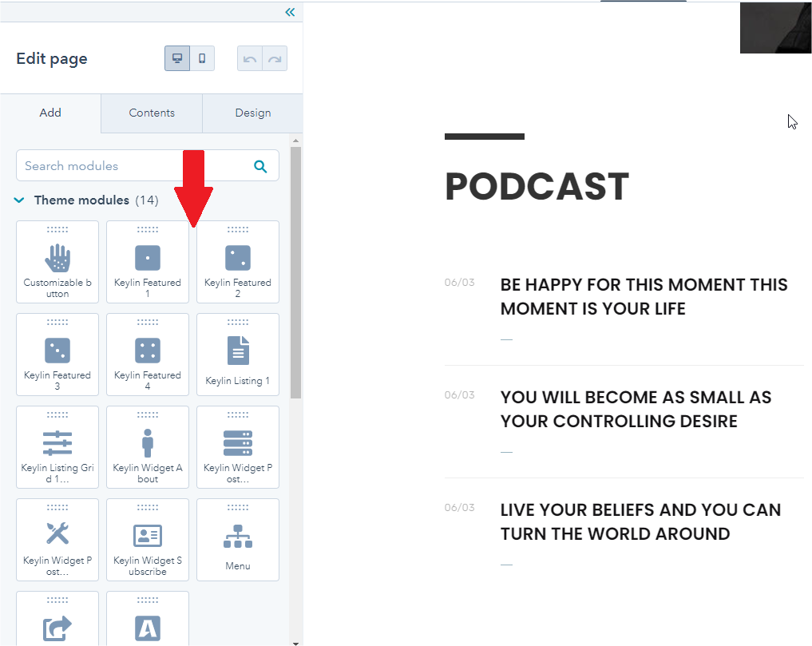This screenshot has height=646, width=812.
Task: Open the Design tab
Action: click(x=253, y=113)
